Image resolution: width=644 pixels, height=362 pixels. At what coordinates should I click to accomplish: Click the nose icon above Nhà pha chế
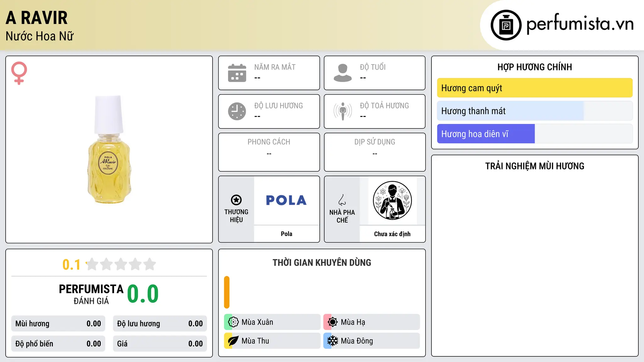(x=342, y=200)
